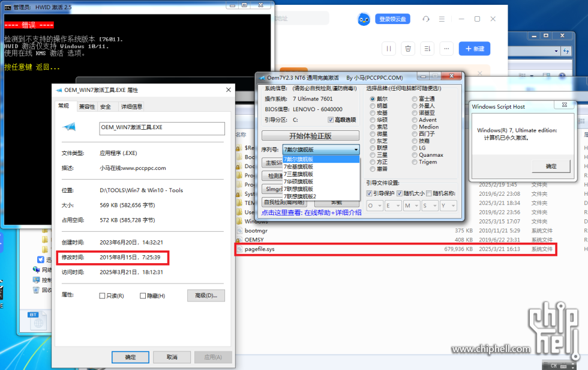
Task: Click the 新建 button in cloud window
Action: [x=475, y=49]
